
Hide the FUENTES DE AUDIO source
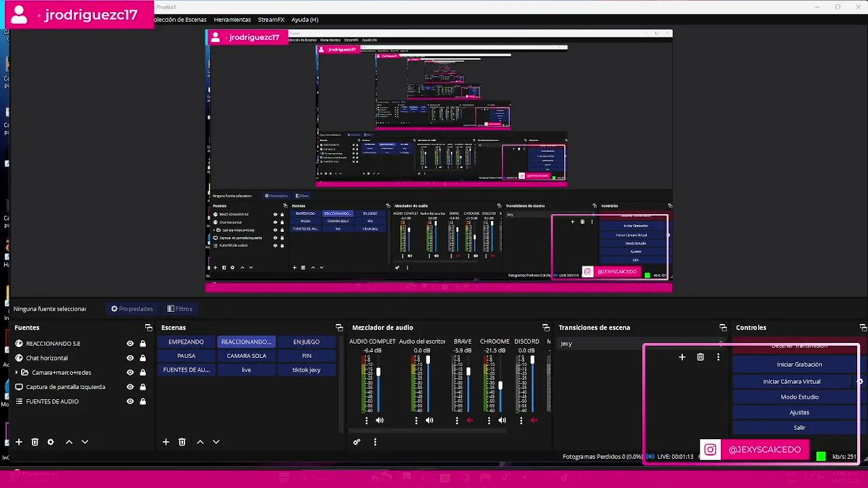tap(130, 401)
